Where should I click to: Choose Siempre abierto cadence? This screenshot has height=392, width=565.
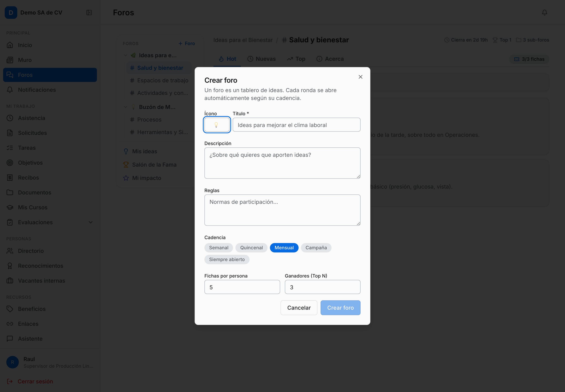pyautogui.click(x=227, y=259)
